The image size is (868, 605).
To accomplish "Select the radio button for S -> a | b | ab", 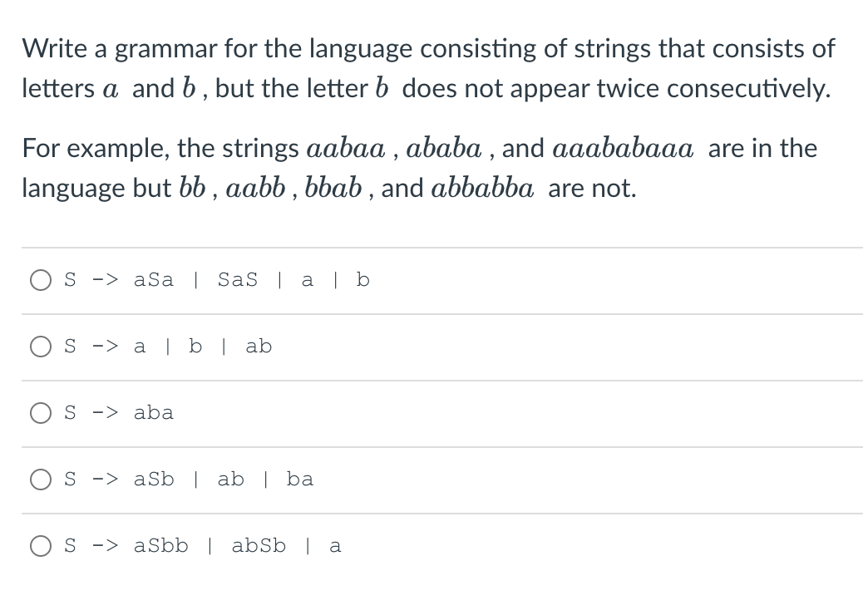I will pyautogui.click(x=41, y=347).
